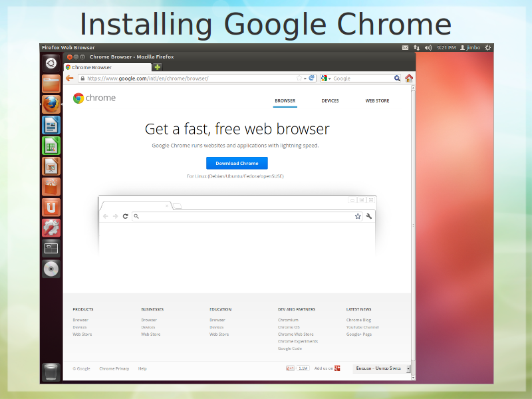The image size is (532, 399).
Task: Open Ubuntu Dash home launcher
Action: click(x=51, y=63)
